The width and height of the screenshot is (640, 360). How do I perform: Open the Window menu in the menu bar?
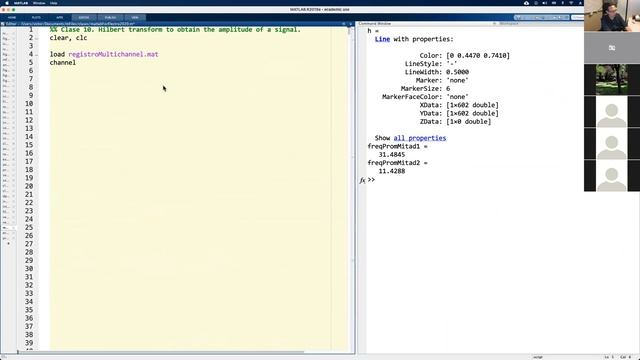pos(39,3)
